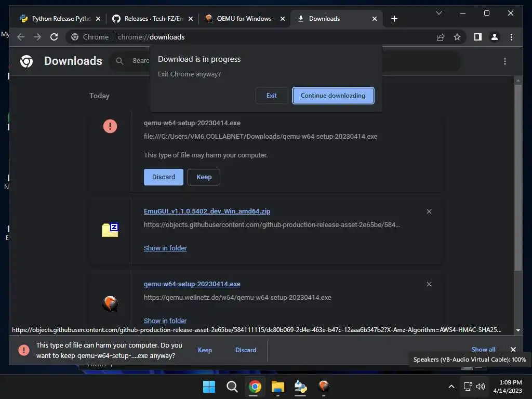Click the scroll down arrow at page bottom

[518, 330]
